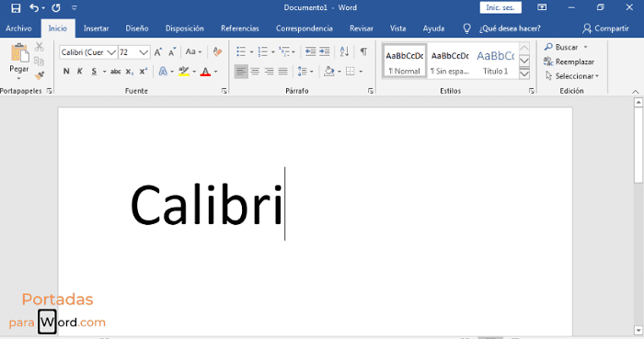Click the ribbon display options icon

click(x=542, y=7)
